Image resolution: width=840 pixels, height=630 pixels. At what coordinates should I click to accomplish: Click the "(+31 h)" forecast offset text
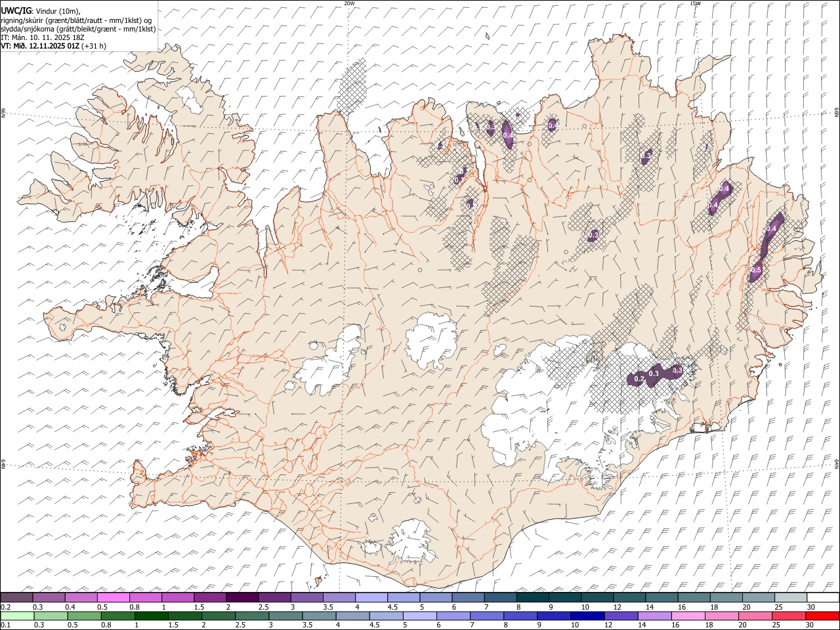[x=94, y=46]
